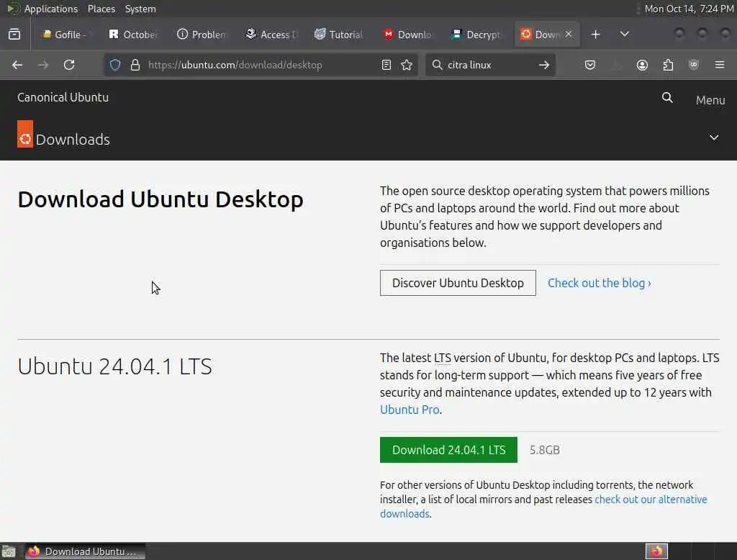This screenshot has width=737, height=560.
Task: Switch to the Tutorial tab
Action: click(339, 35)
